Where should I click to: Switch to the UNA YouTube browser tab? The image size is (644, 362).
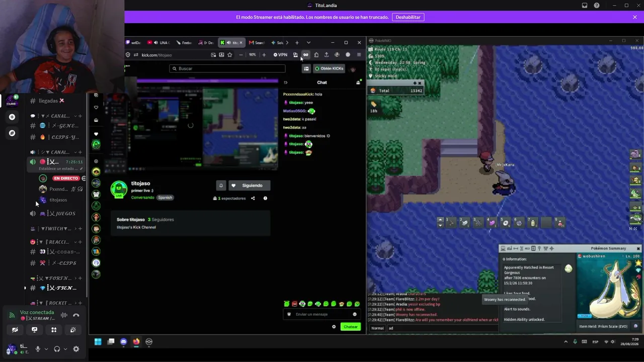(158, 43)
